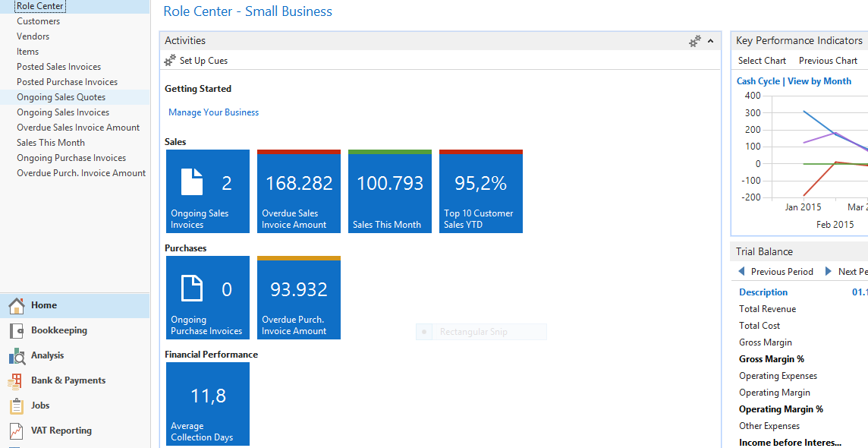Click the Home house icon in navigation
The width and height of the screenshot is (868, 448).
click(17, 305)
